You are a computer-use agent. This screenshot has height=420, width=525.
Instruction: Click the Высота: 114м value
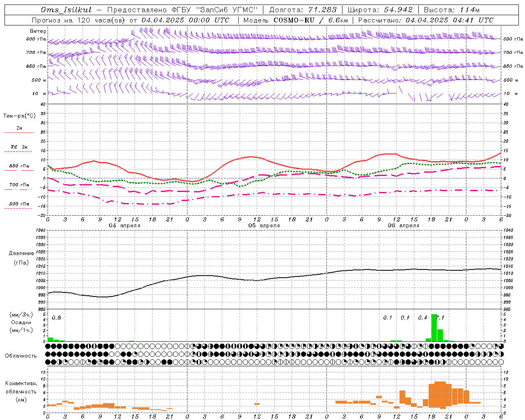click(451, 10)
